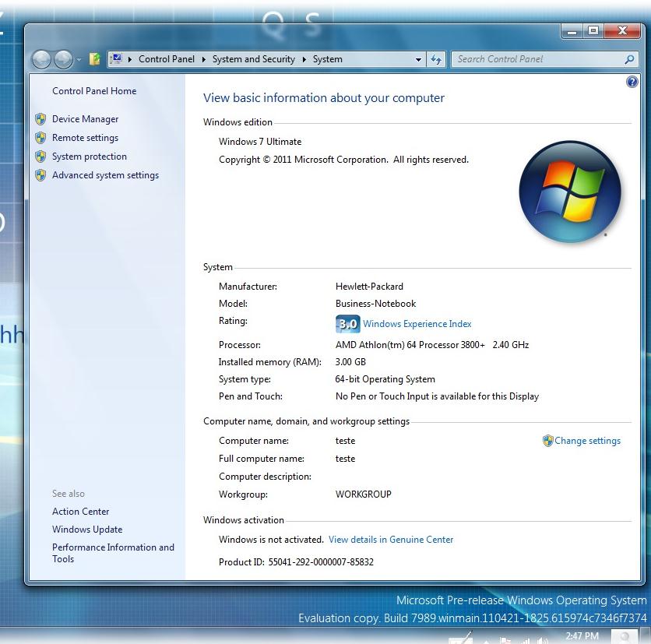Viewport: 651px width, 644px height.
Task: Click the '3.00 GB' installed memory value
Action: (350, 362)
